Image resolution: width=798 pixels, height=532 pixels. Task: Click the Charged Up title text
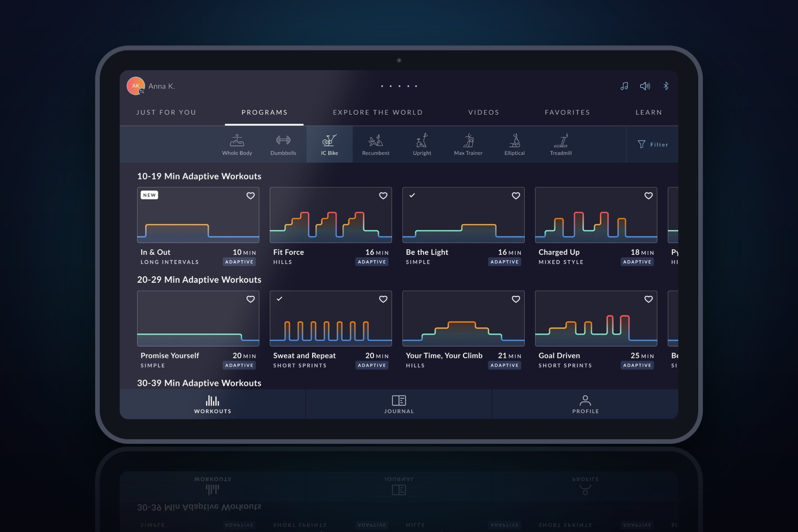coord(559,252)
